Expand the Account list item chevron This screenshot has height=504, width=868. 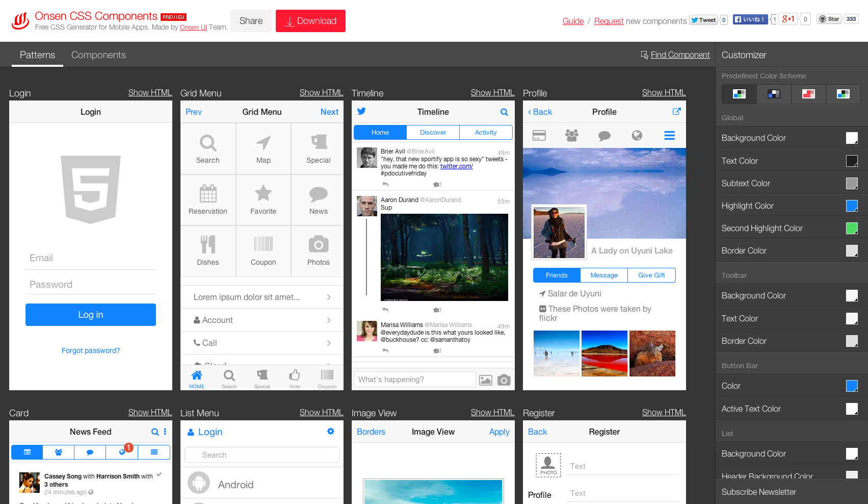pos(329,320)
